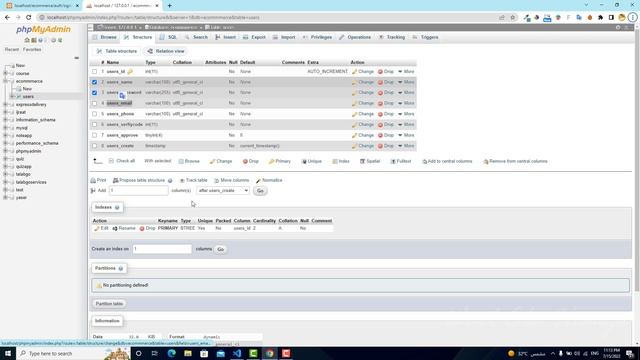Drop the PRIMARY index
Image resolution: width=640 pixels, height=360 pixels.
click(x=147, y=228)
